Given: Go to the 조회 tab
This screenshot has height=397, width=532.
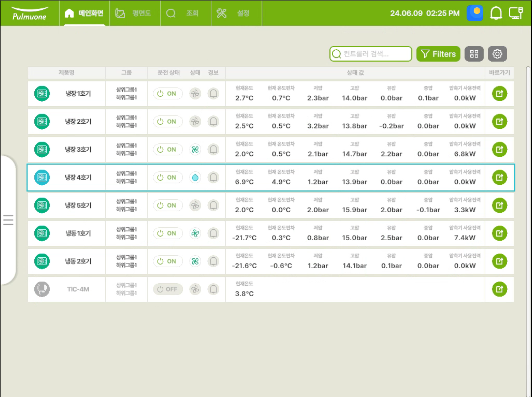Looking at the screenshot, I should click(x=186, y=13).
